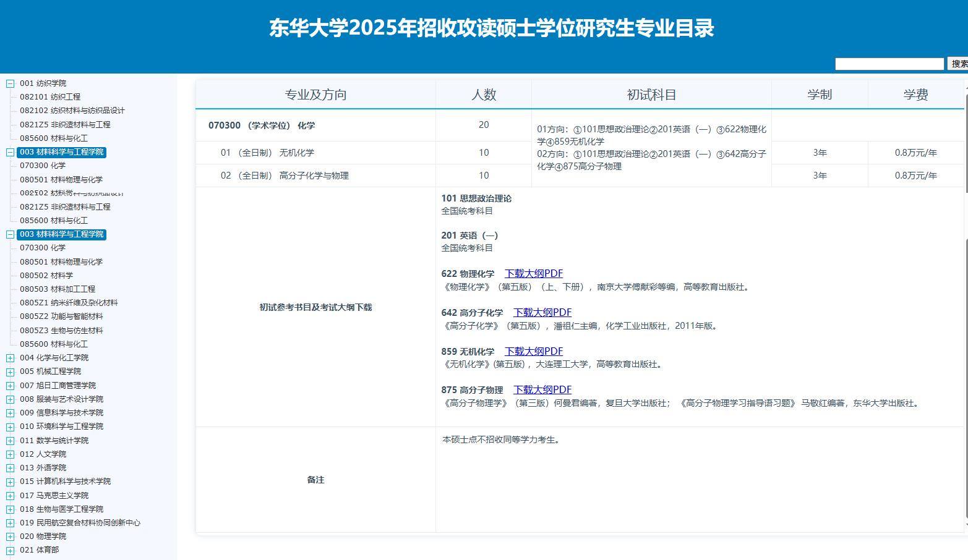Expand the 017 马克思主义学院 node
Image resolution: width=968 pixels, height=560 pixels.
click(x=10, y=496)
